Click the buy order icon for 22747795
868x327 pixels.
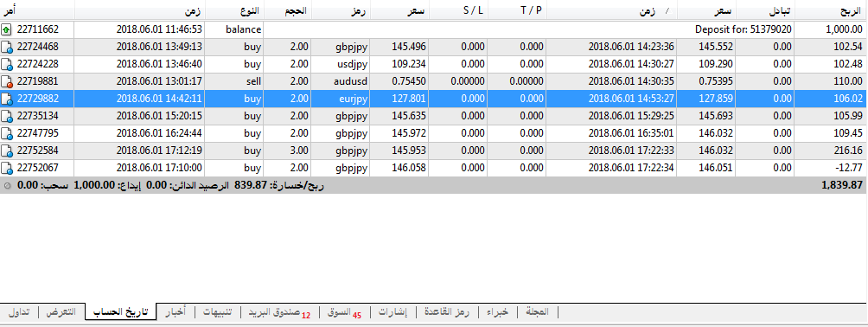click(x=7, y=133)
